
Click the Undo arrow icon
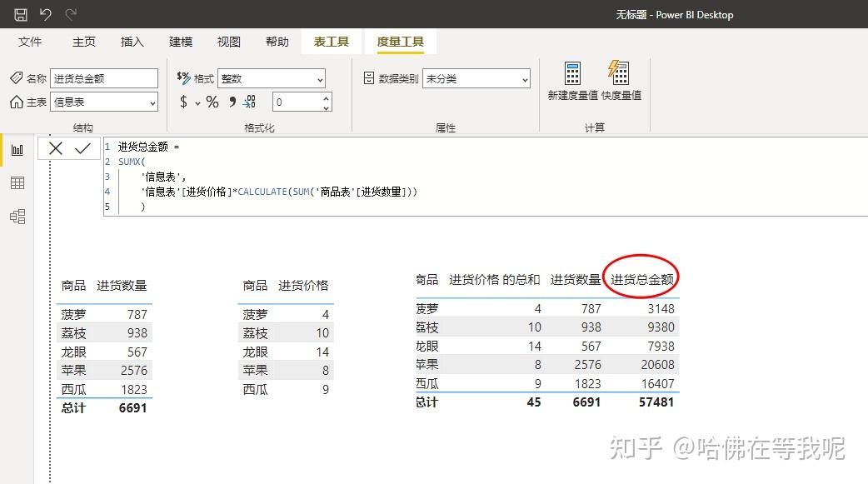click(x=46, y=14)
